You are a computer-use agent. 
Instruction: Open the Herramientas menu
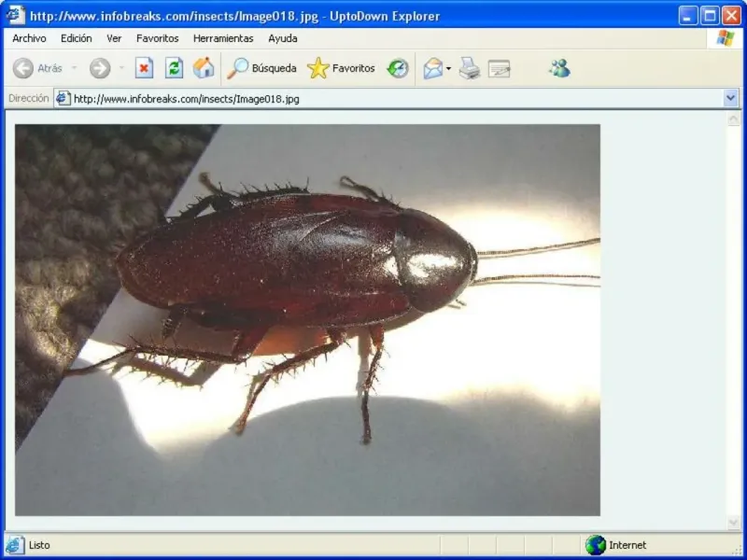[x=223, y=38]
